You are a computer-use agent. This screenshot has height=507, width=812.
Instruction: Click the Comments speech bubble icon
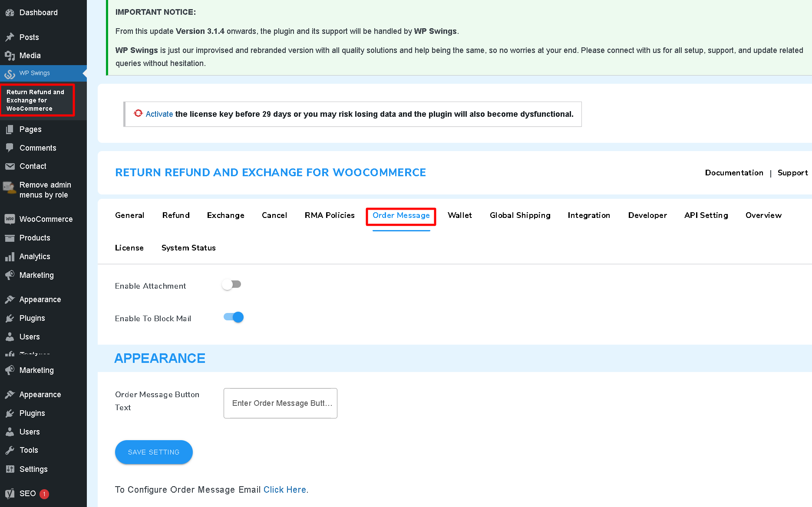(x=10, y=148)
